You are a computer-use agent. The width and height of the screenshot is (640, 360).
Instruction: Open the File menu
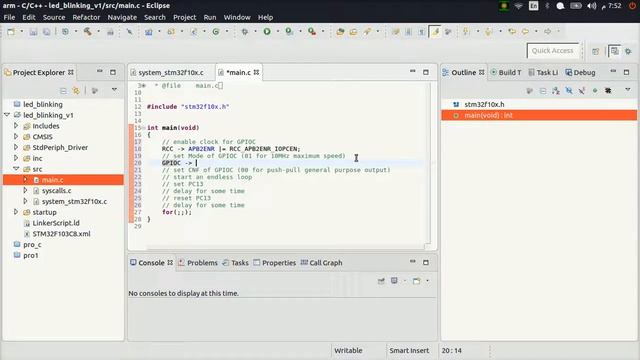[x=9, y=17]
